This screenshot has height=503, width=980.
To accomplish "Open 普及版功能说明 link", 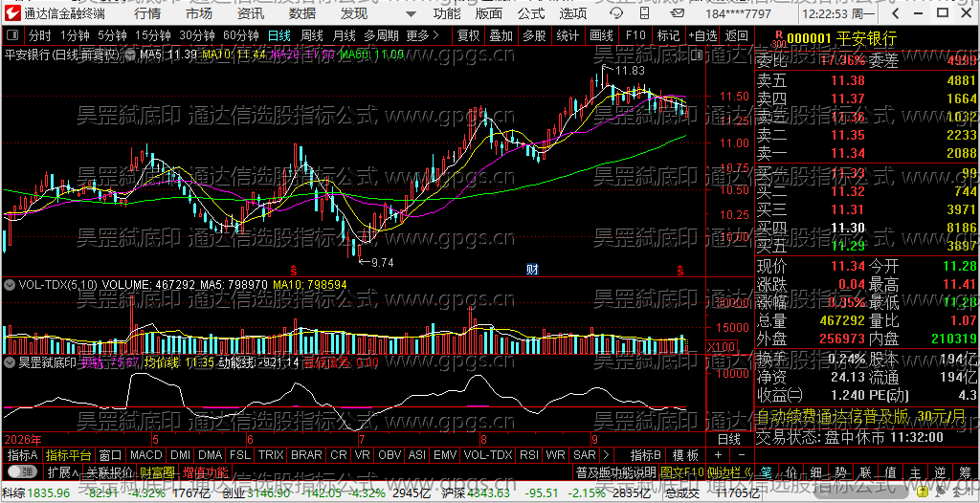I will click(x=615, y=471).
